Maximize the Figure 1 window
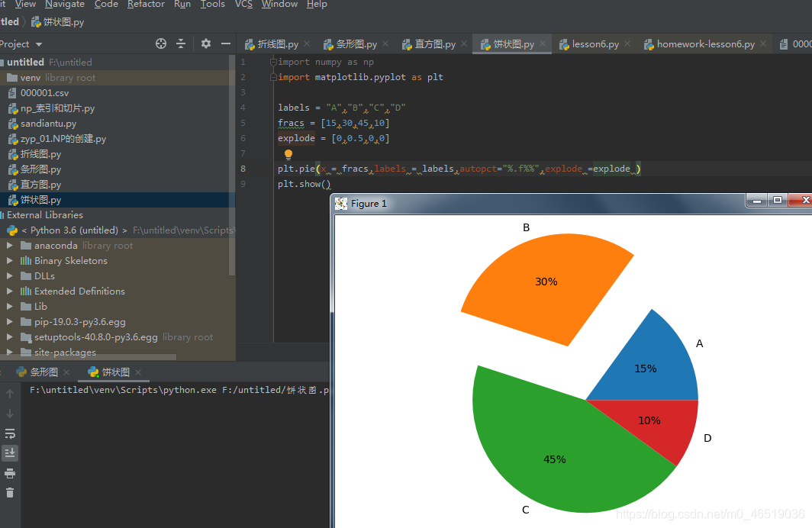Screen dimensions: 812x528 click(778, 201)
